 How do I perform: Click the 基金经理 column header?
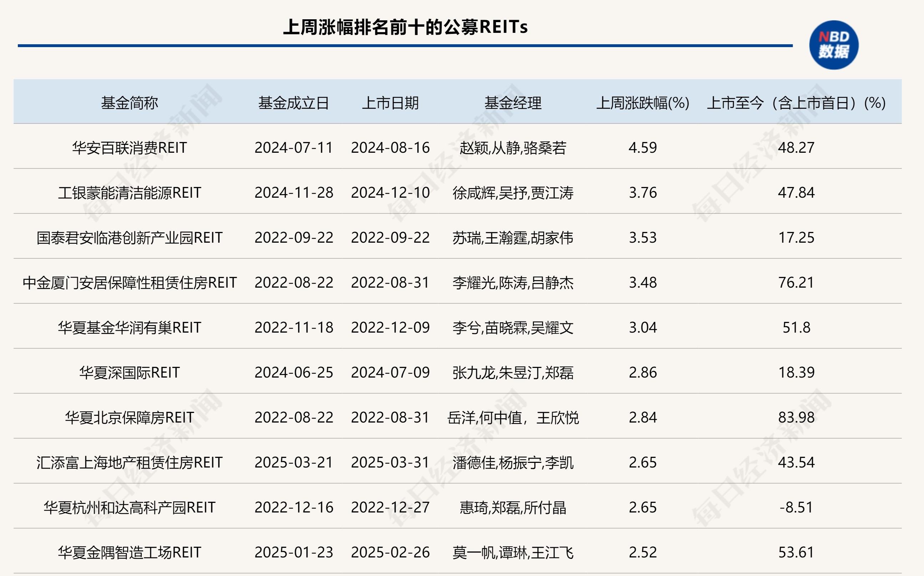(513, 103)
